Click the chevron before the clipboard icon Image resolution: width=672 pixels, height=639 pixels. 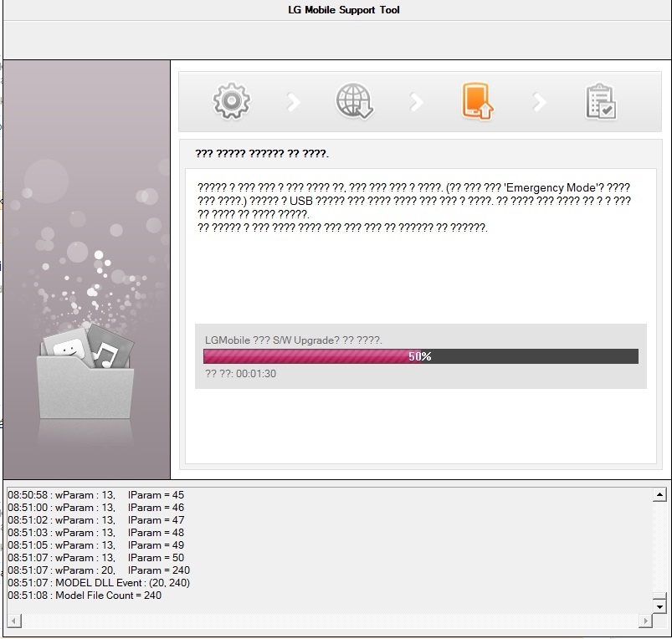(x=540, y=102)
